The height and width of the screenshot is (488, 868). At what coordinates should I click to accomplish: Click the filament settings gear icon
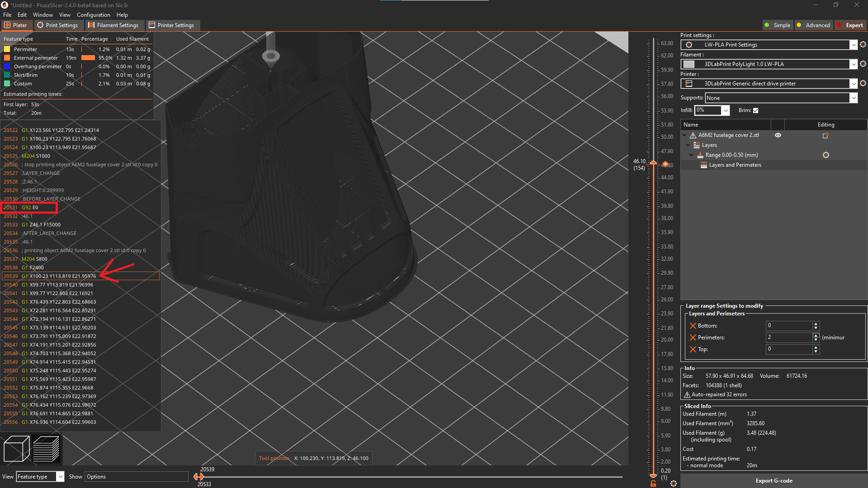[x=863, y=64]
